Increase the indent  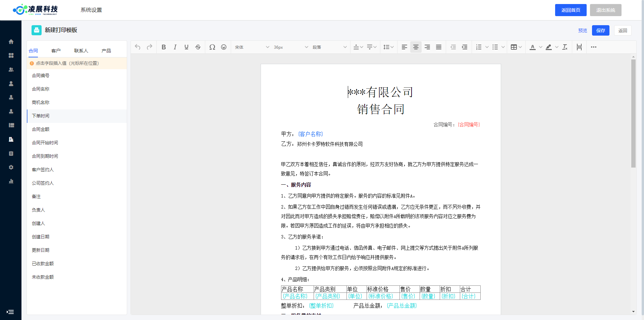[x=465, y=47]
